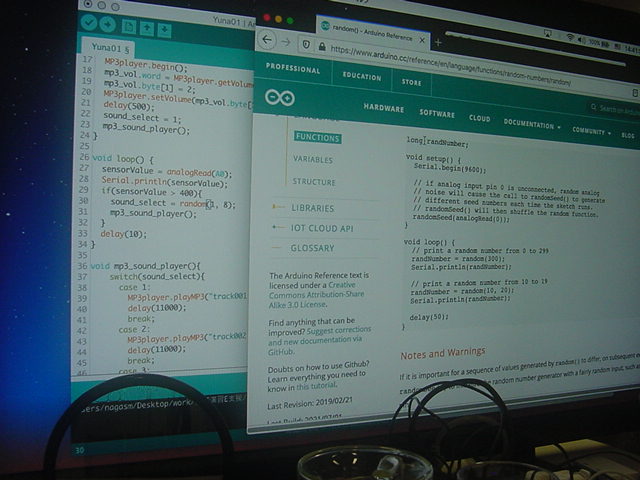Expand the DOCUMENTATION dropdown menu

pyautogui.click(x=531, y=124)
